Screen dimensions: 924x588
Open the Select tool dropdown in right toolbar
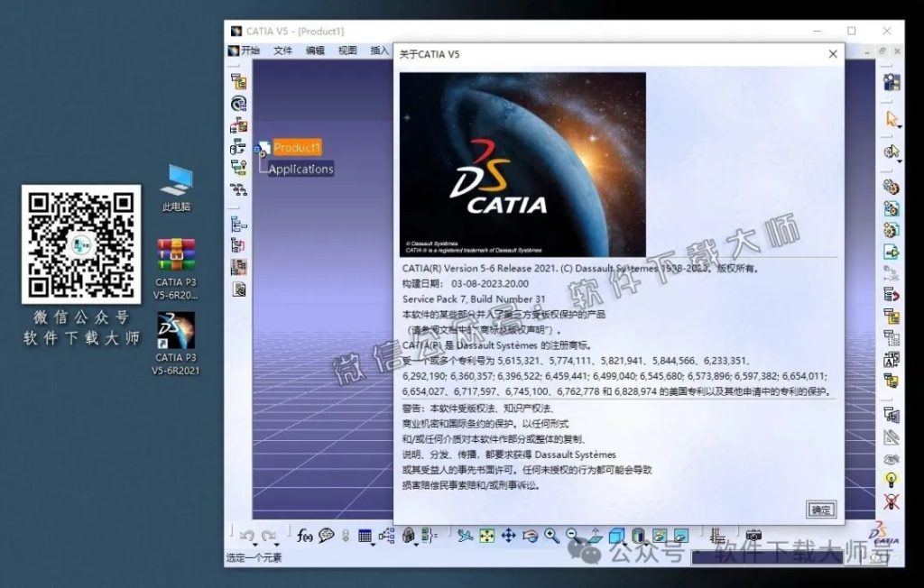click(900, 128)
